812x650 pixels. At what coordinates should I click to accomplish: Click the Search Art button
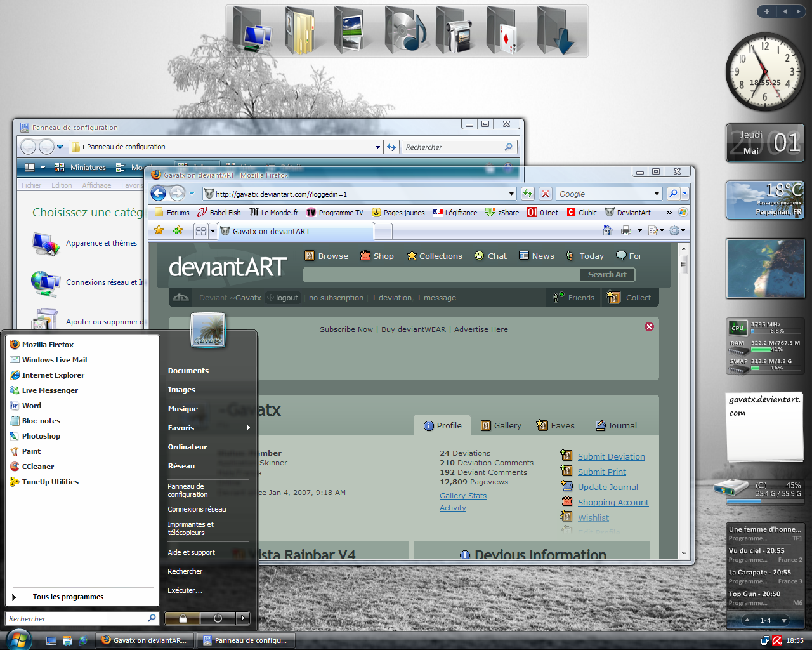tap(607, 274)
